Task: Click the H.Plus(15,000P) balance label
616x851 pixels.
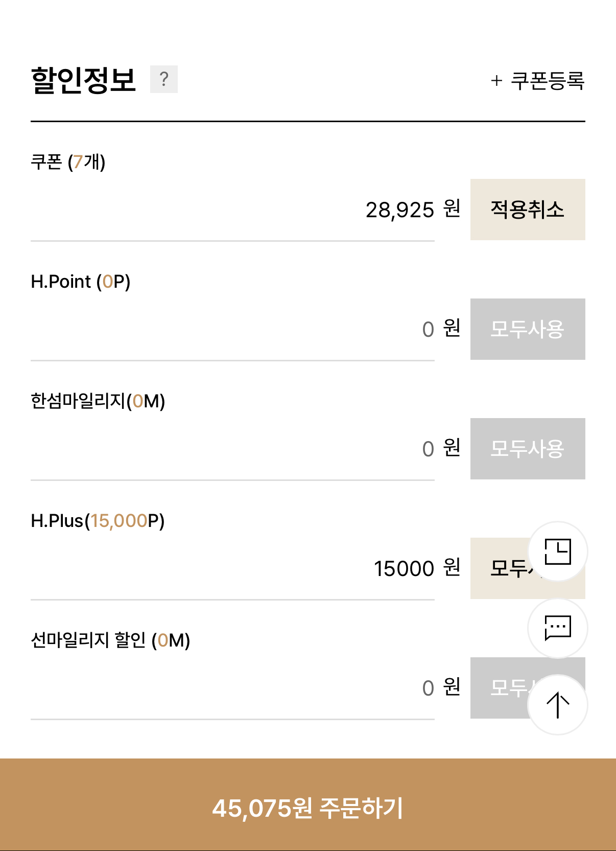Action: (98, 521)
